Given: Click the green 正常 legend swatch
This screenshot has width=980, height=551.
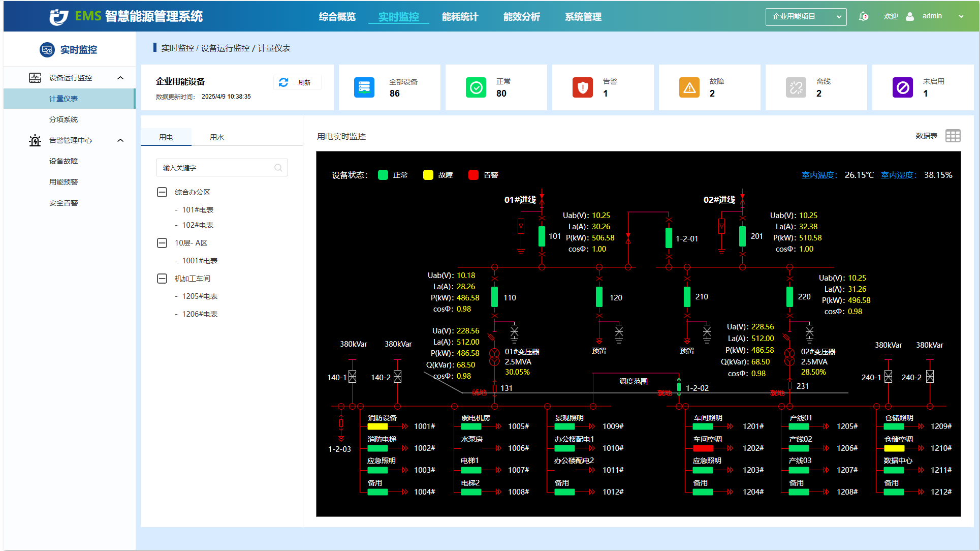Looking at the screenshot, I should (x=383, y=175).
